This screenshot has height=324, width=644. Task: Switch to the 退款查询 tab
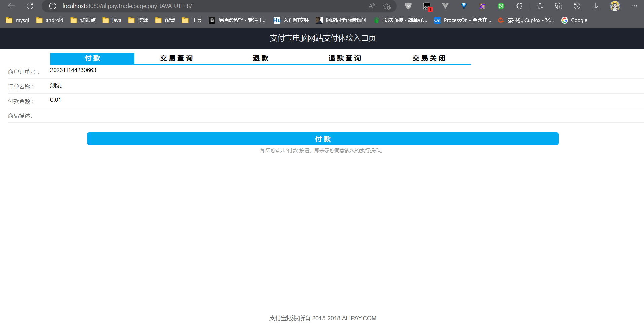tap(345, 58)
